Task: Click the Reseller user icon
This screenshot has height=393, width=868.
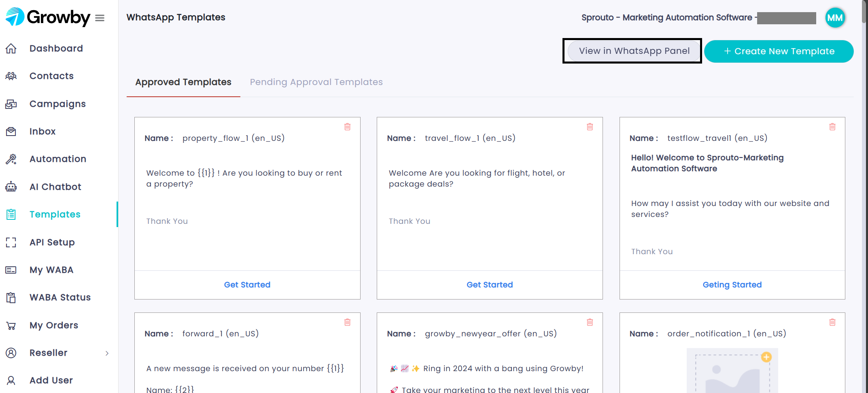Action: click(x=11, y=353)
